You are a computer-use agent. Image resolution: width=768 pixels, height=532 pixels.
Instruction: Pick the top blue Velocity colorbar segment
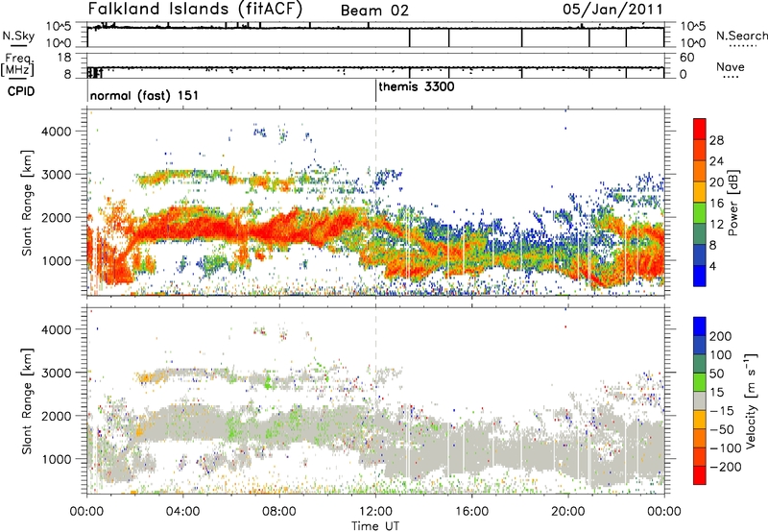pyautogui.click(x=700, y=326)
